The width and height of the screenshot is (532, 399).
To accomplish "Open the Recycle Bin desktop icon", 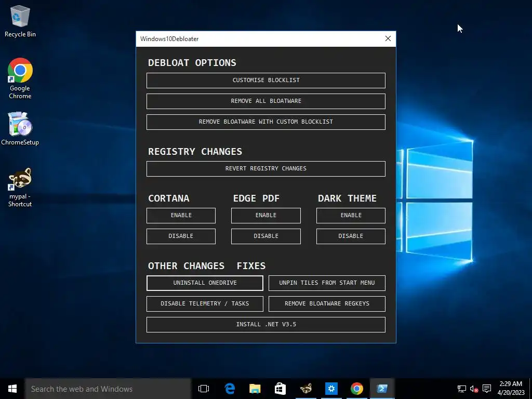I will click(20, 21).
